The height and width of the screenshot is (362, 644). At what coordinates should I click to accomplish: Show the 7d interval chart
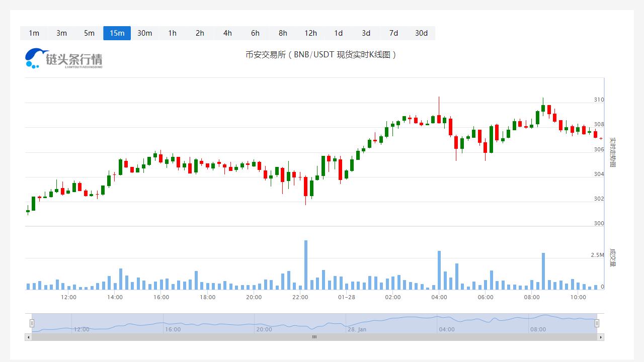pyautogui.click(x=393, y=33)
